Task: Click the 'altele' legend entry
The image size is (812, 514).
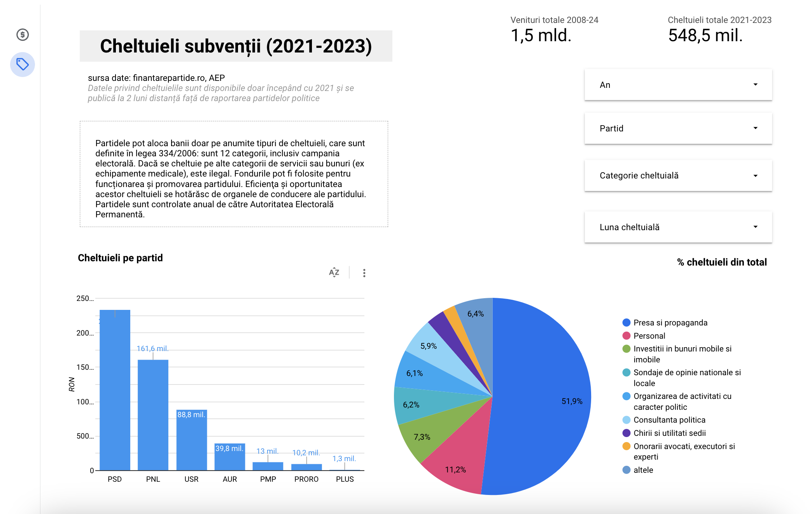Action: pyautogui.click(x=643, y=470)
